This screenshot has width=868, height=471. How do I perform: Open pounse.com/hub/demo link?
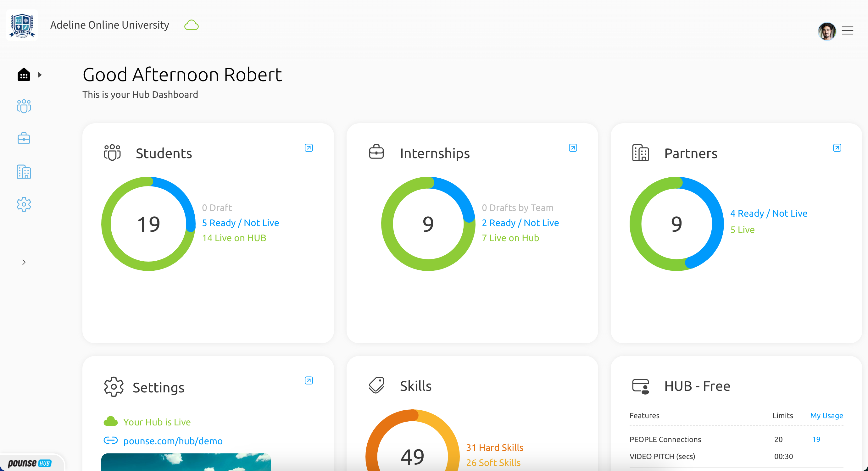point(173,441)
